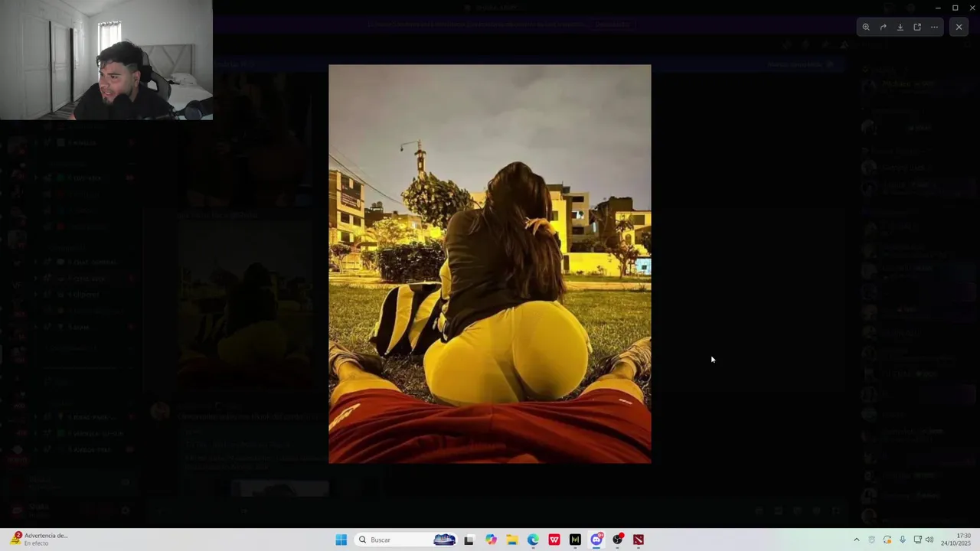980x551 pixels.
Task: Open the Windows Start menu
Action: tap(341, 540)
